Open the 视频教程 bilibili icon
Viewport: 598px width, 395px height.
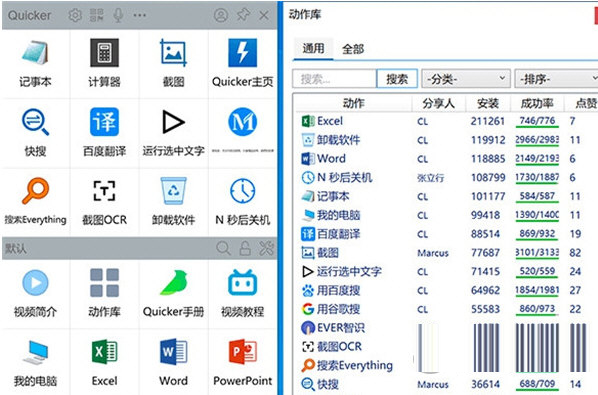coord(243,294)
